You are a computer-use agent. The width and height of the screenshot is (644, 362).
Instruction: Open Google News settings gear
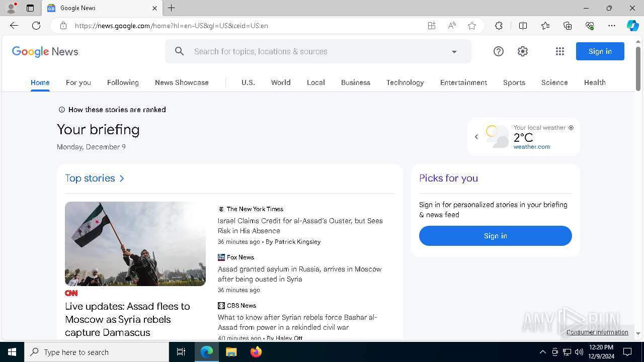point(523,51)
